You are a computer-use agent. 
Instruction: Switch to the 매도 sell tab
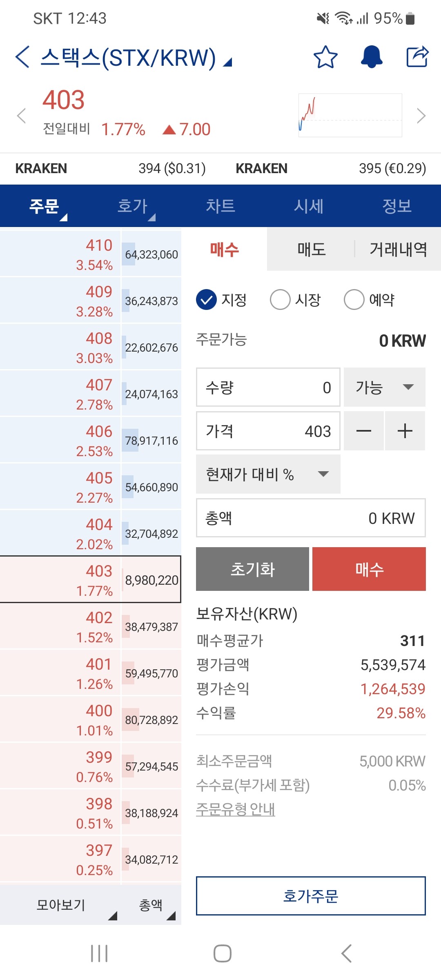[312, 249]
